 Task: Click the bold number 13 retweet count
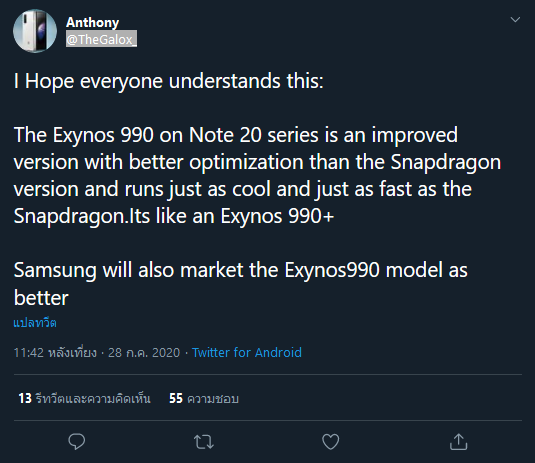(x=25, y=398)
